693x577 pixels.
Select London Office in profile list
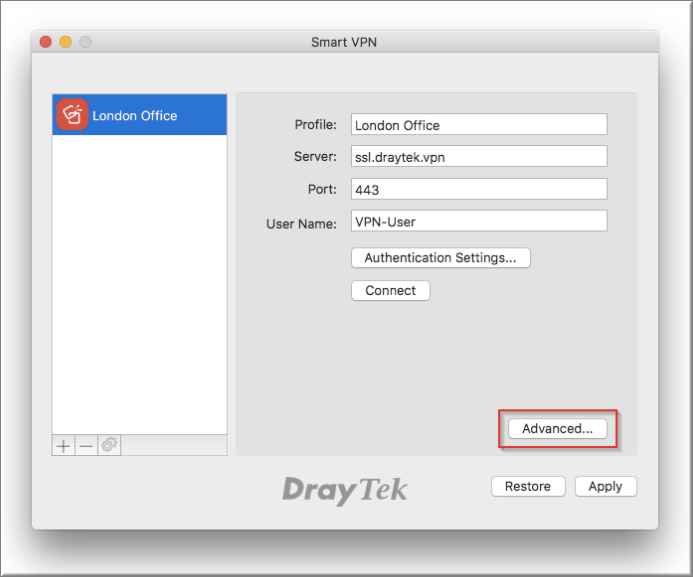140,115
